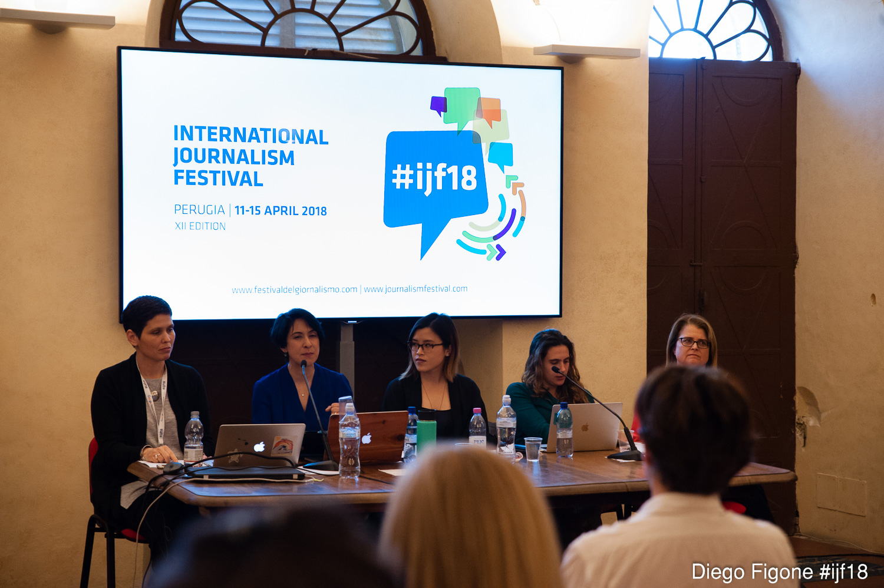Select the "PERUGIA" text on the slide
Viewport: 884px width, 588px height.
coord(199,210)
